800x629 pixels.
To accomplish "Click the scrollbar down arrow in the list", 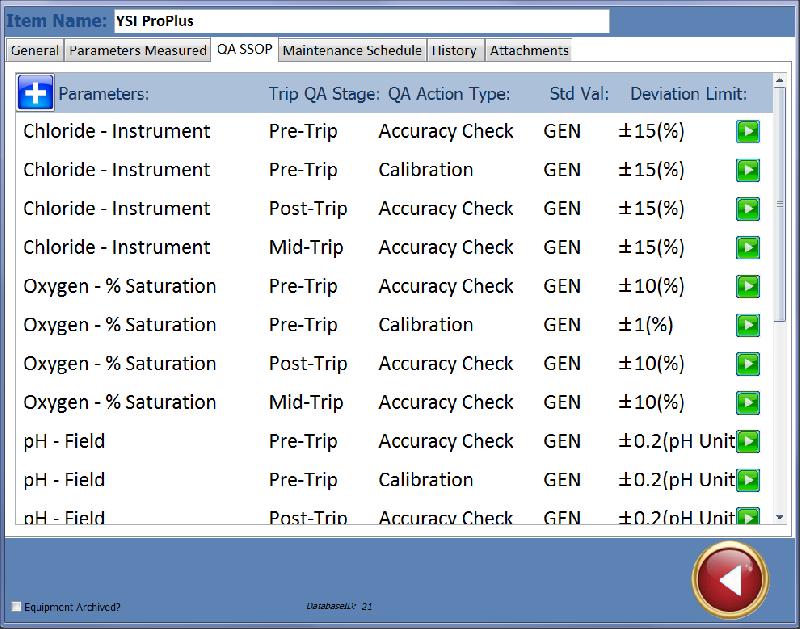I will coord(779,517).
